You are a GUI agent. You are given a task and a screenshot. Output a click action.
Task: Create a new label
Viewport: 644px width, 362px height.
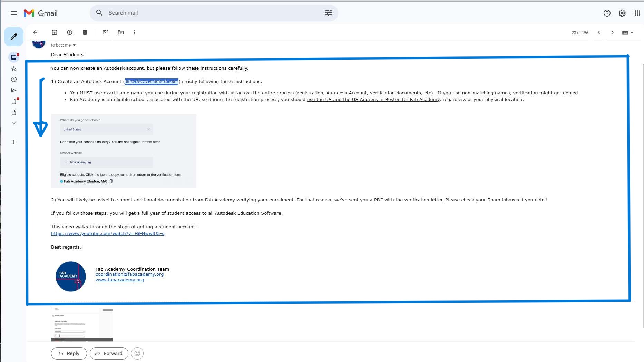14,142
